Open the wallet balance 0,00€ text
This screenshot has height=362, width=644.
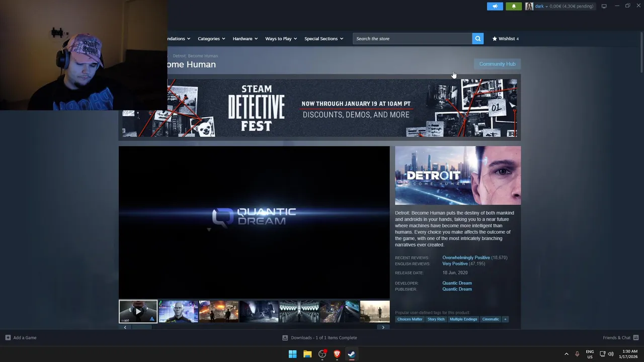(x=571, y=6)
